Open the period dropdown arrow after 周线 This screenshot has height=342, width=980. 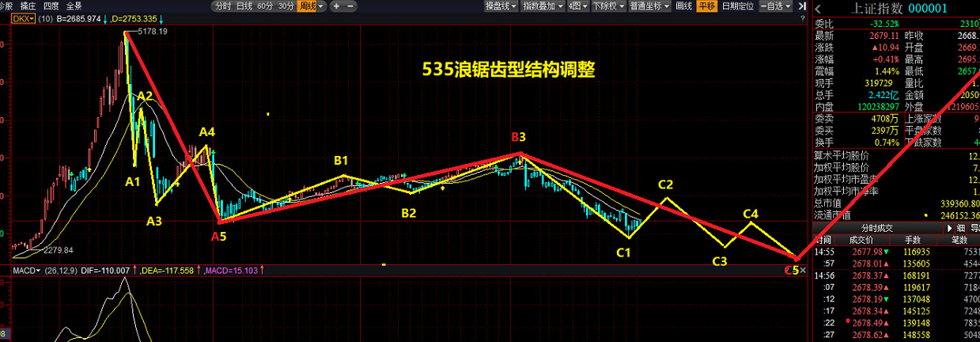click(321, 6)
